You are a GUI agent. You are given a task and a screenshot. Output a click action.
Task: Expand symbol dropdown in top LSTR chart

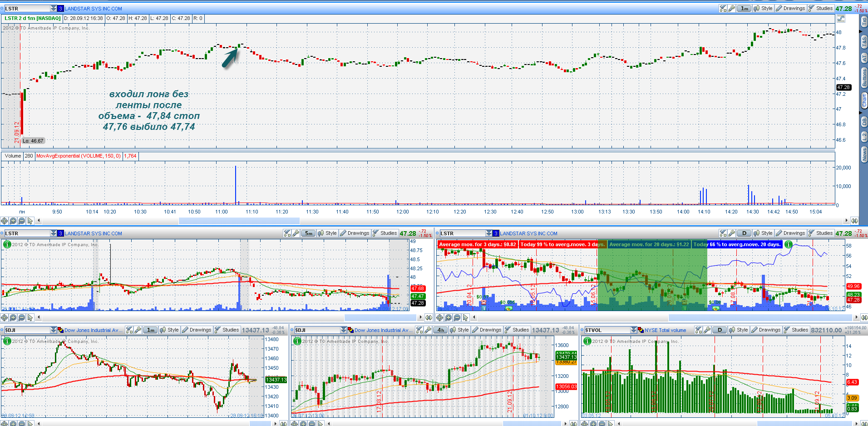click(54, 8)
